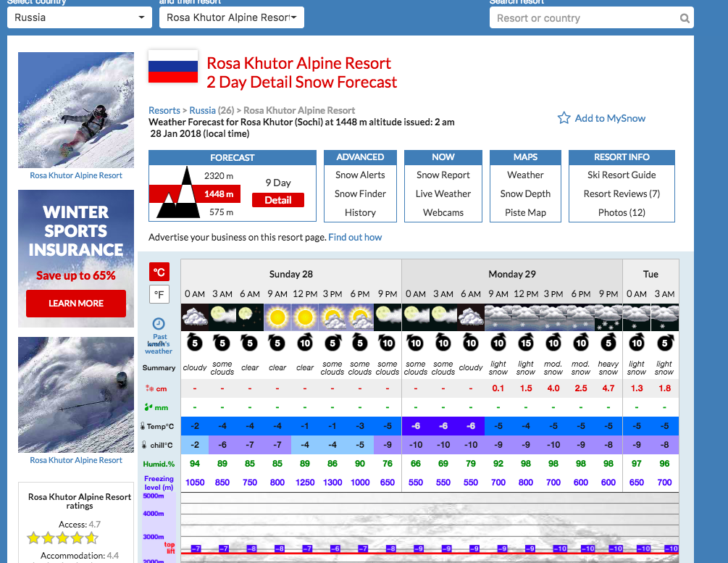Open the Resort Reviews (7) link
728x563 pixels.
[622, 193]
